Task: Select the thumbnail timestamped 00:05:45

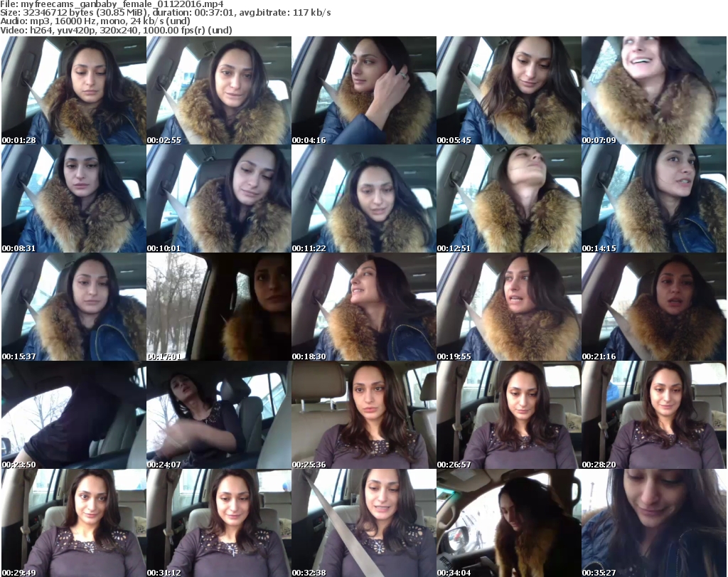Action: click(509, 90)
